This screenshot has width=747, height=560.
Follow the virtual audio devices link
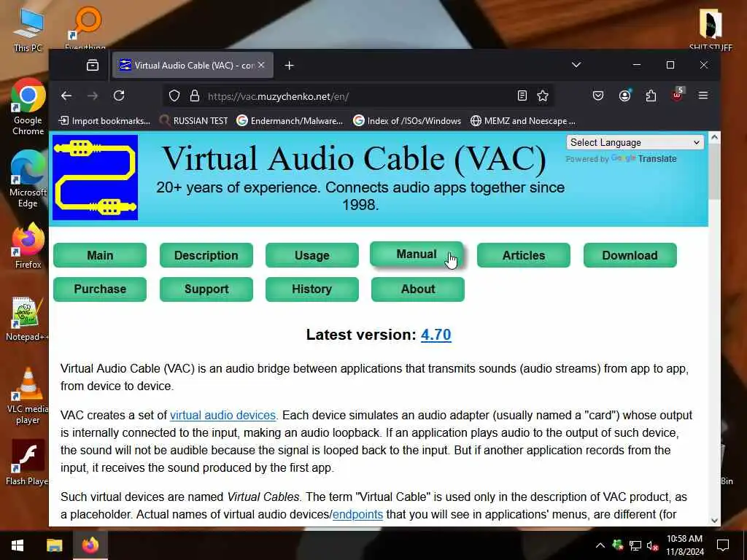click(x=223, y=415)
